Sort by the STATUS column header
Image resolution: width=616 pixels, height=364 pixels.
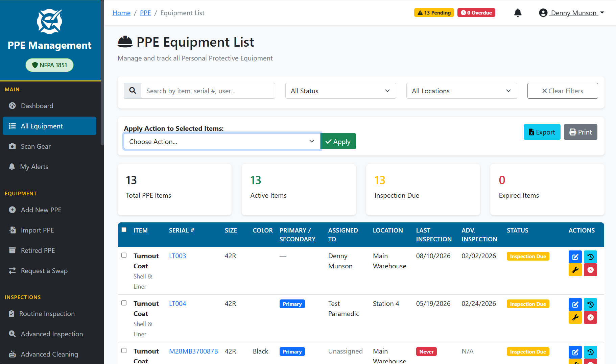tap(517, 230)
